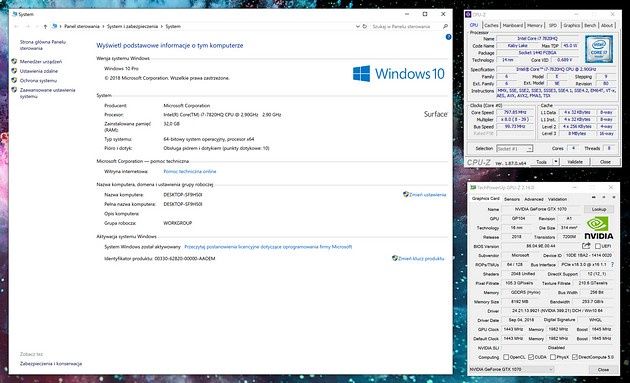Switch to the About tab in CPU-Z
This screenshot has height=383, width=630.
pyautogui.click(x=607, y=25)
